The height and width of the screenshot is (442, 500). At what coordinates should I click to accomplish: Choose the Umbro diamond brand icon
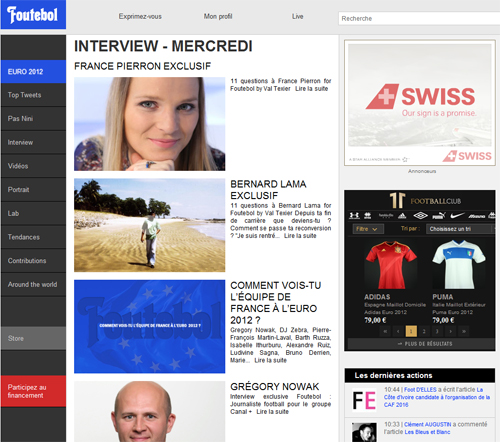[x=420, y=216]
